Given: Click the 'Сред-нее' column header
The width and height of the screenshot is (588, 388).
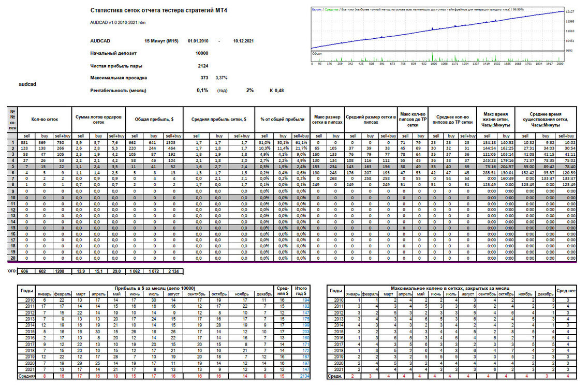Looking at the screenshot, I should [566, 291].
